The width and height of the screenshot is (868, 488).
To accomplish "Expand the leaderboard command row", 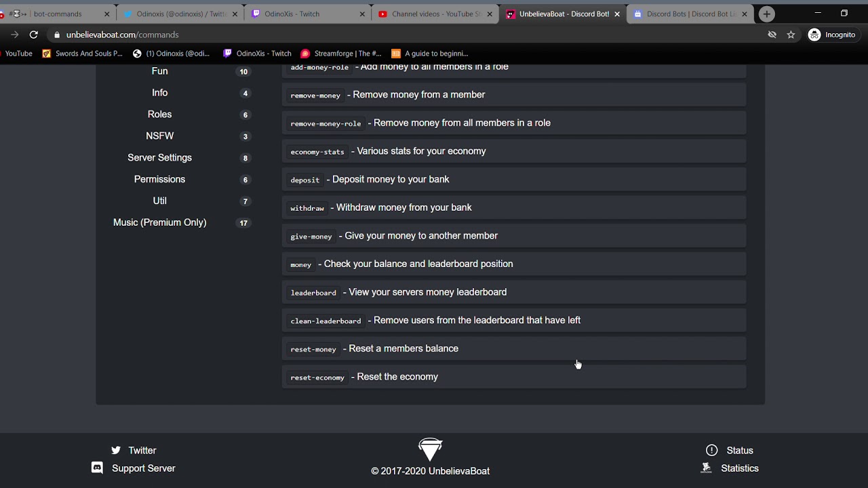I will point(514,292).
